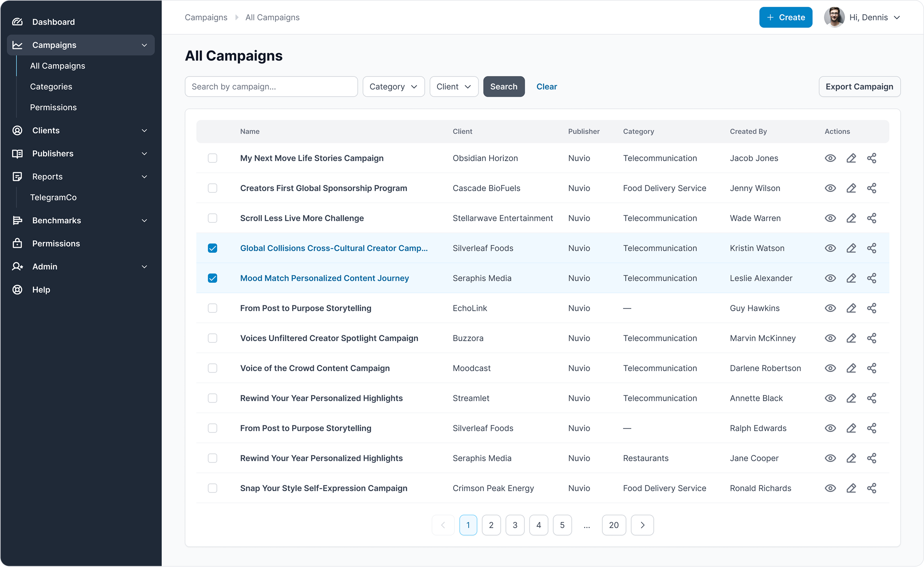Click the Export Campaign button
Image resolution: width=924 pixels, height=567 pixels.
859,87
